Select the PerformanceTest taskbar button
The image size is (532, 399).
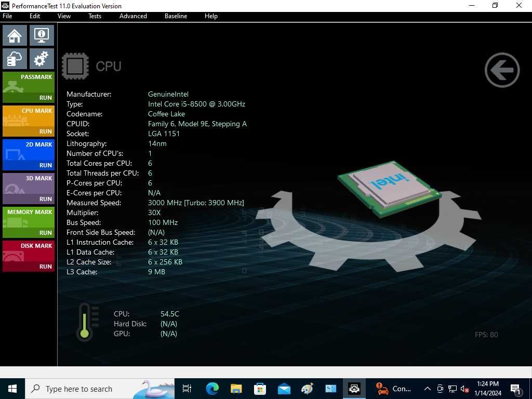354,389
